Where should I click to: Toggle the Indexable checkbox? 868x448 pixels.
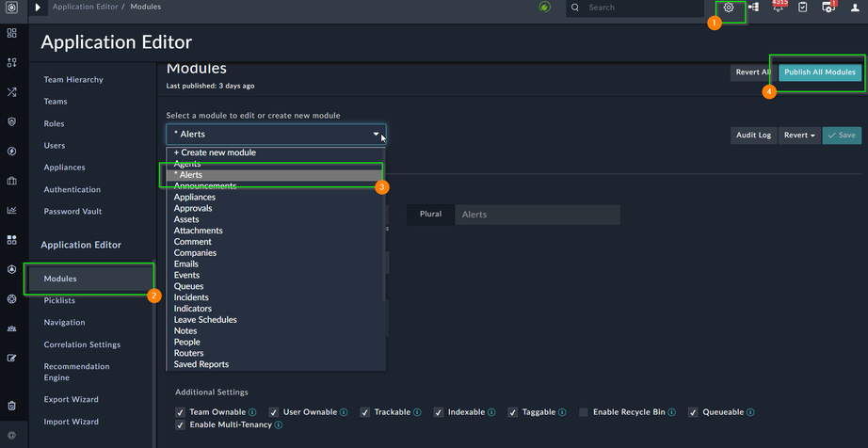tap(439, 412)
